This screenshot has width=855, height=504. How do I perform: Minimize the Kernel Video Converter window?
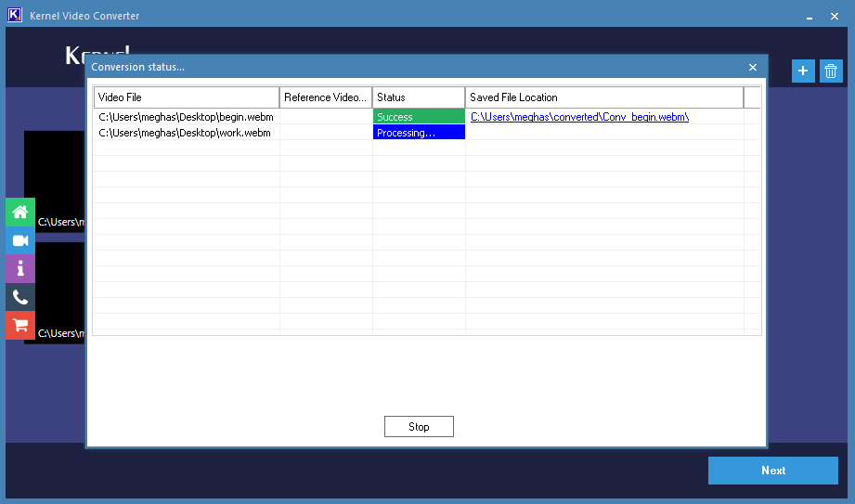(810, 17)
